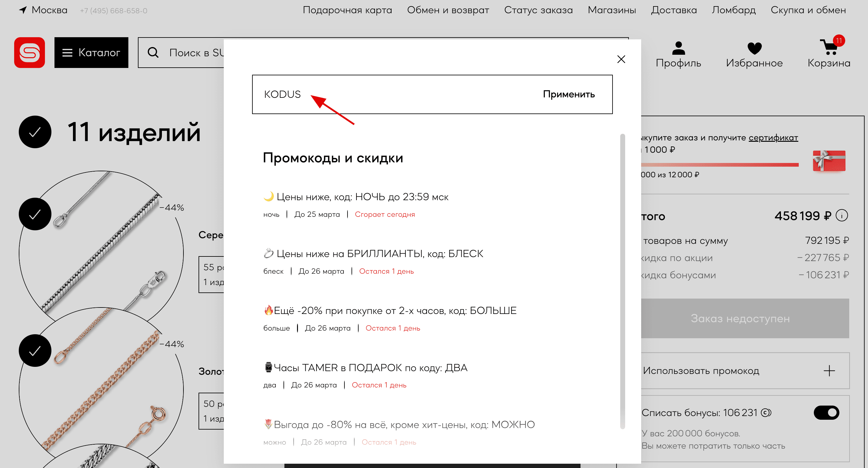868x468 pixels.
Task: Deselect the gold bracelet checkmark
Action: [35, 351]
